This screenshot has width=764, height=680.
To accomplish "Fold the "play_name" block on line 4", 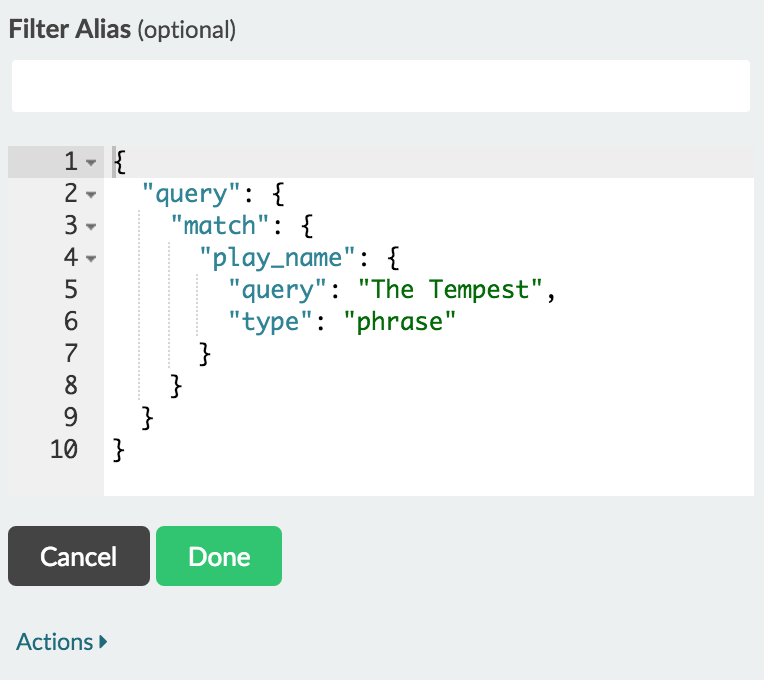I will [91, 258].
